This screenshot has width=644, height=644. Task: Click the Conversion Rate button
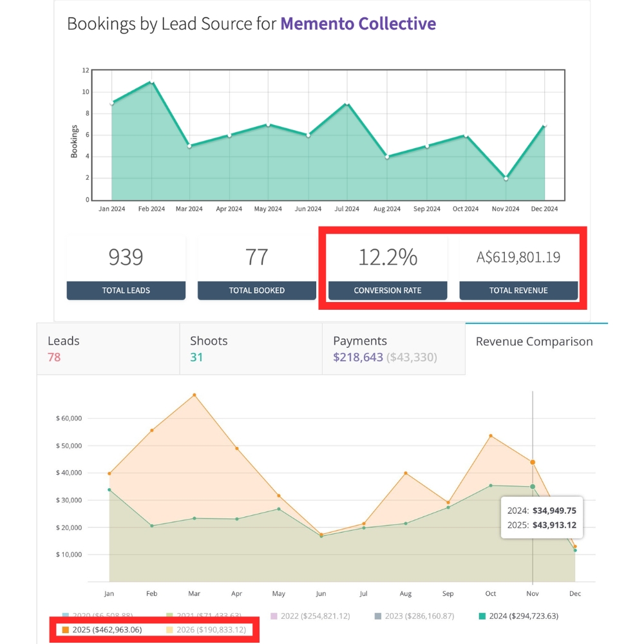point(388,290)
